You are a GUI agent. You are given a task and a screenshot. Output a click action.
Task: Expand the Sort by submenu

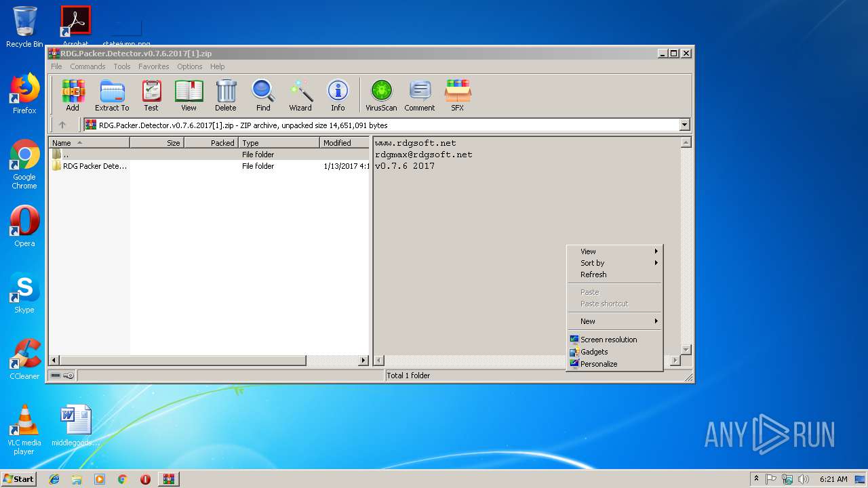pyautogui.click(x=615, y=263)
